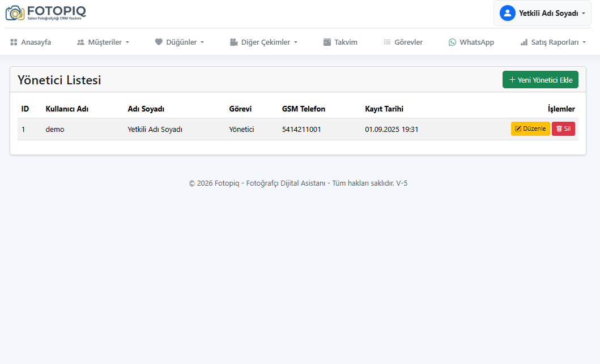
Task: Click the Düğünler heart icon
Action: (x=159, y=42)
